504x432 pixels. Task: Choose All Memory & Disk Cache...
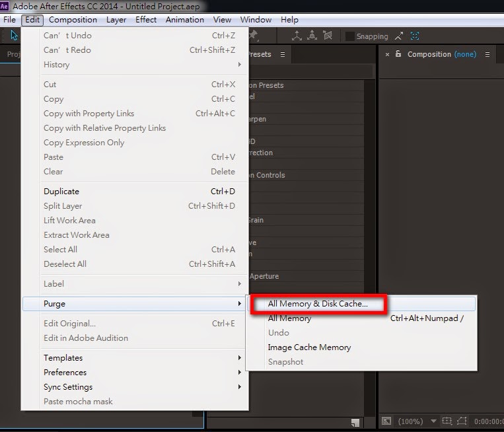[x=362, y=304]
